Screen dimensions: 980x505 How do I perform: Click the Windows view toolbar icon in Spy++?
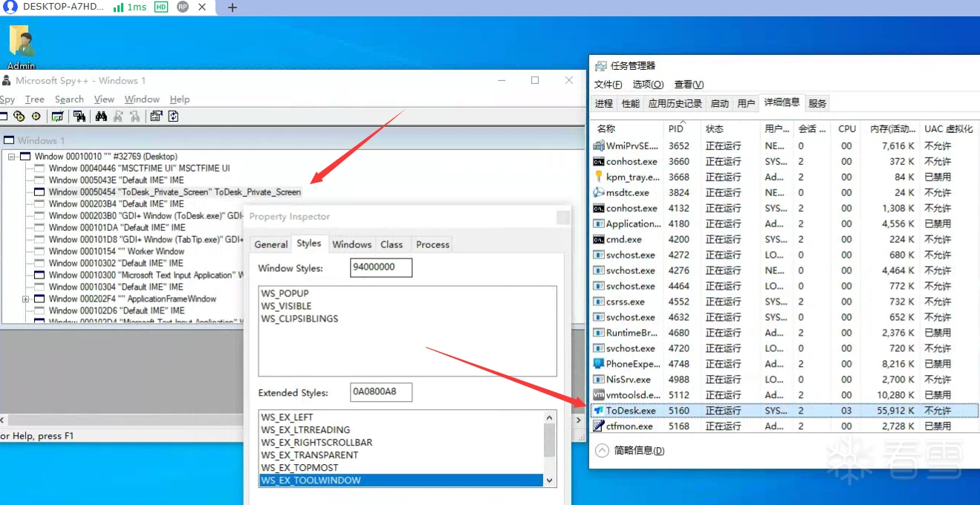point(3,117)
